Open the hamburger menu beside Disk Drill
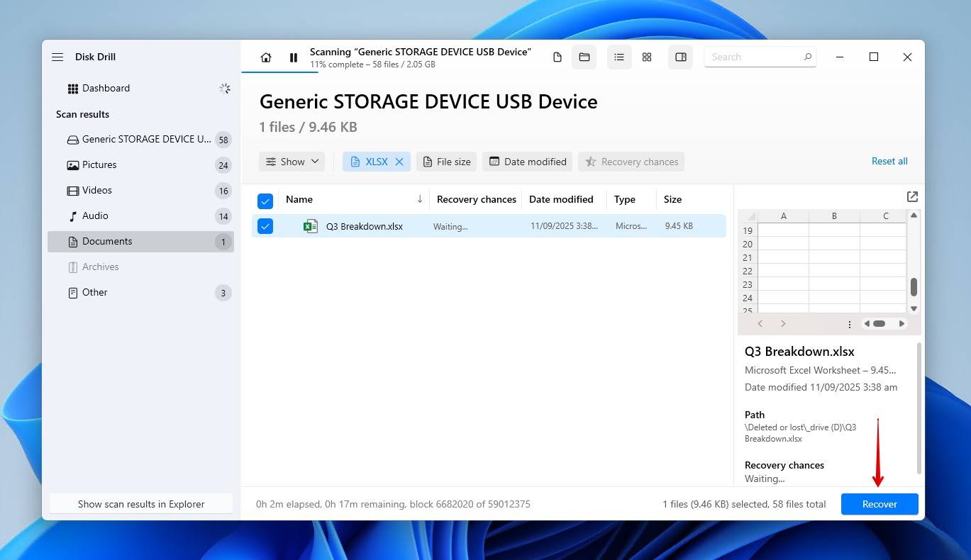This screenshot has height=560, width=971. click(57, 57)
